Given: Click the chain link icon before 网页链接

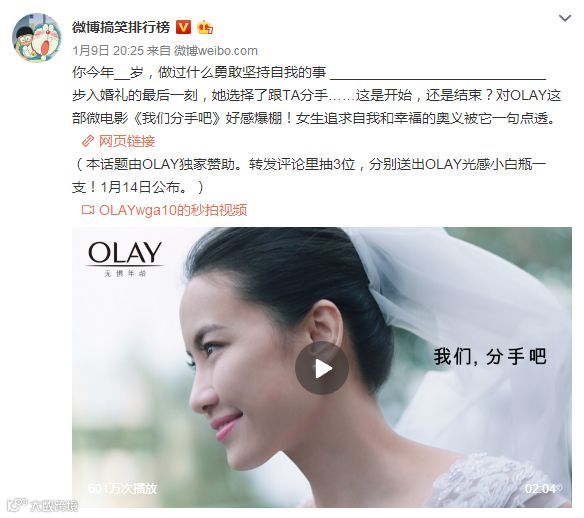Looking at the screenshot, I should [x=88, y=141].
